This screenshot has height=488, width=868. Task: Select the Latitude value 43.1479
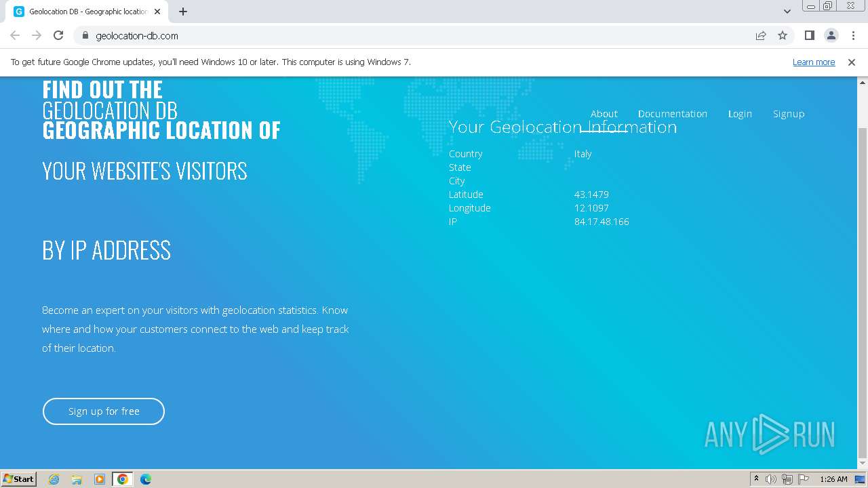point(591,195)
